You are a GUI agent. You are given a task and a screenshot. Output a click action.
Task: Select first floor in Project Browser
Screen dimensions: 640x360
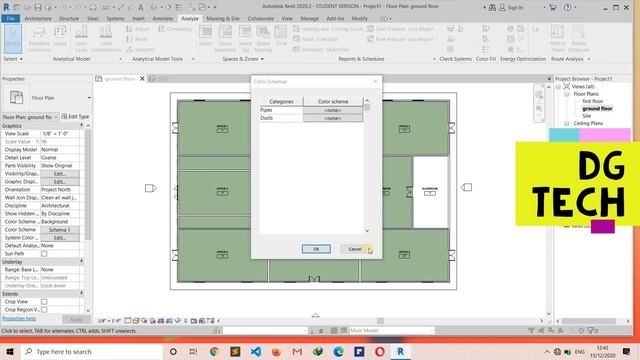[x=592, y=101]
